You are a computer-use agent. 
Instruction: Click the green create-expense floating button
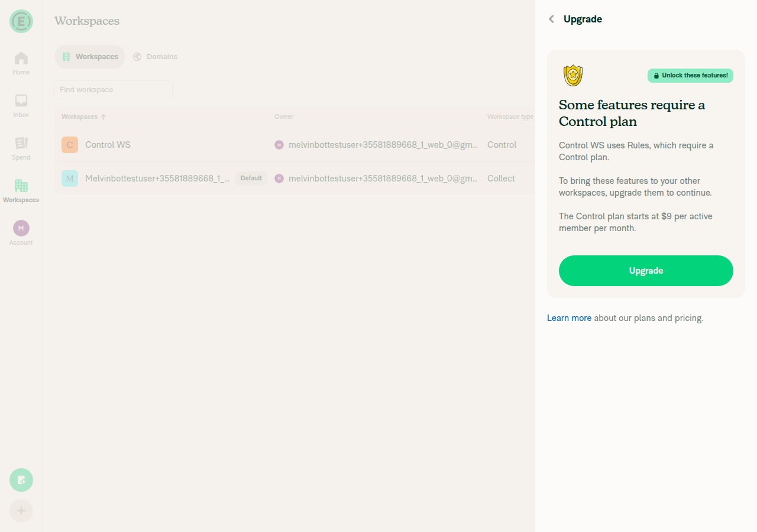pos(21,480)
